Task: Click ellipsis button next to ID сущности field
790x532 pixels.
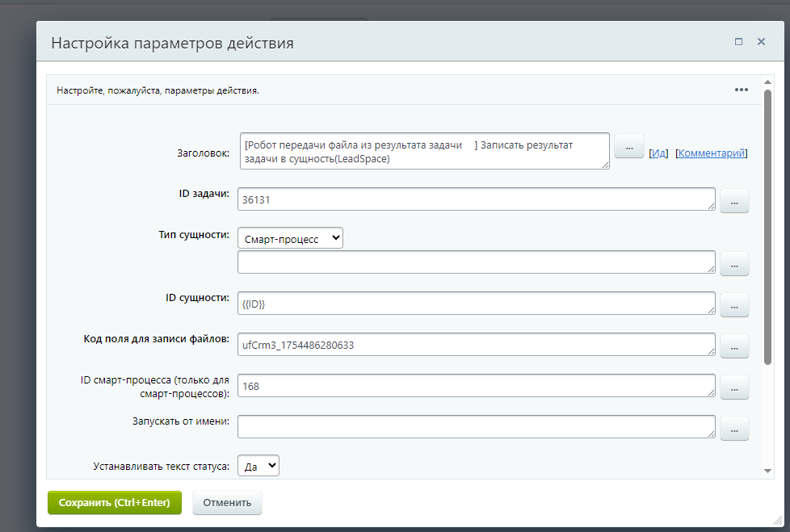Action: [x=734, y=305]
